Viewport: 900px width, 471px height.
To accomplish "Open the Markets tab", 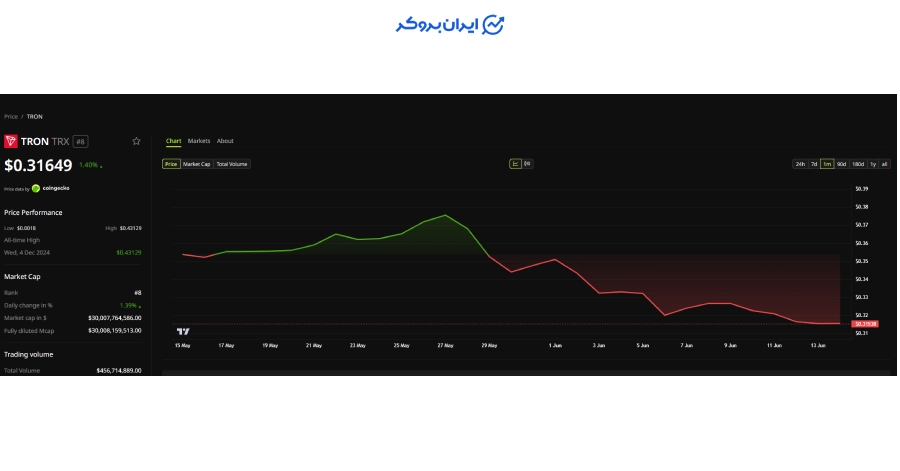I will click(x=199, y=141).
